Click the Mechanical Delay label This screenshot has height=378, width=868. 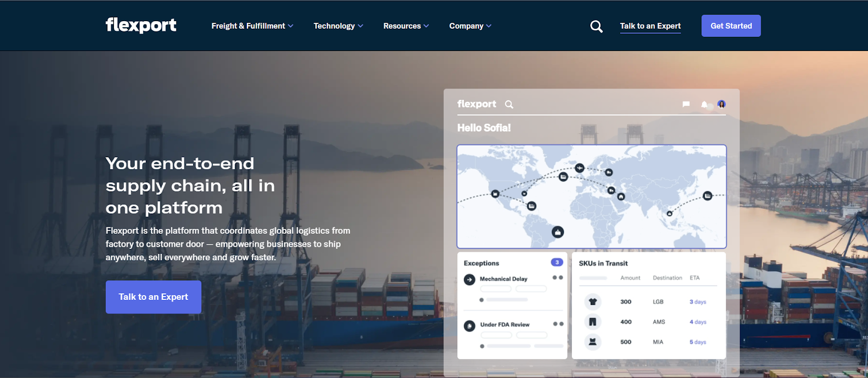pos(503,279)
